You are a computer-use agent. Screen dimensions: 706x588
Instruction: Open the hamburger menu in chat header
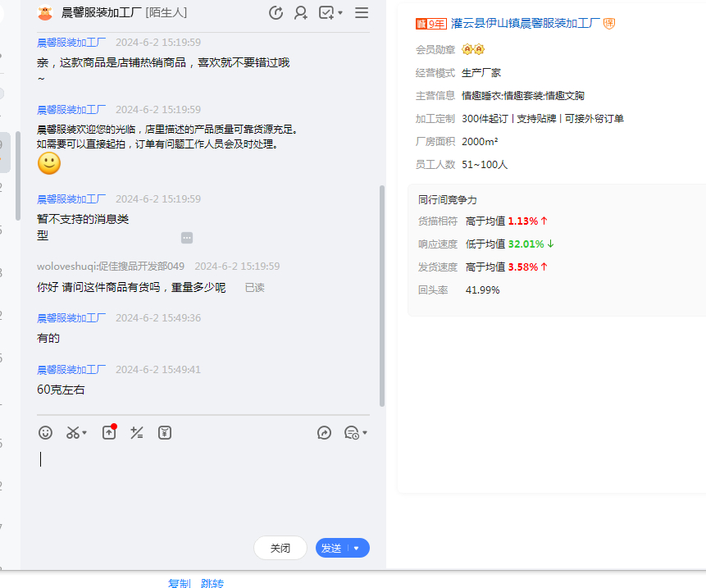tap(362, 12)
